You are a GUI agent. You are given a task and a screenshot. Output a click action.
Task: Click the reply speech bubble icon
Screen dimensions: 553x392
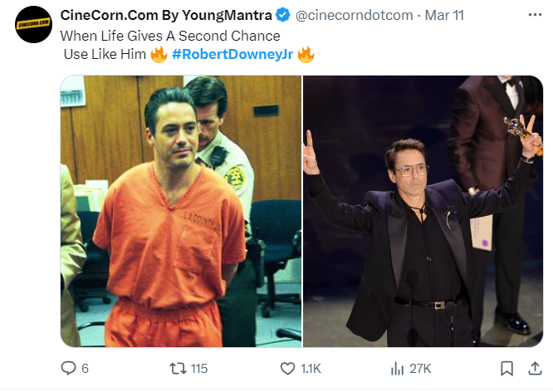[69, 368]
